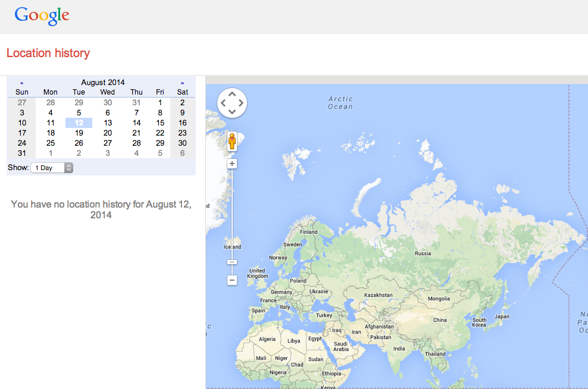Pick August 31 on the calendar
The width and height of the screenshot is (588, 389).
(22, 153)
